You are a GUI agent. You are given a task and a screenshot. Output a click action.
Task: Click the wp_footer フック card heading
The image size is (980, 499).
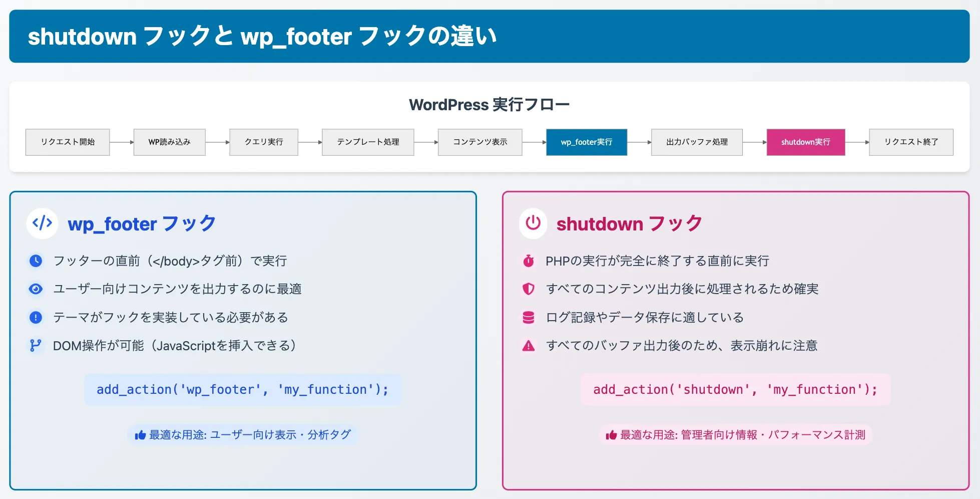click(x=142, y=223)
